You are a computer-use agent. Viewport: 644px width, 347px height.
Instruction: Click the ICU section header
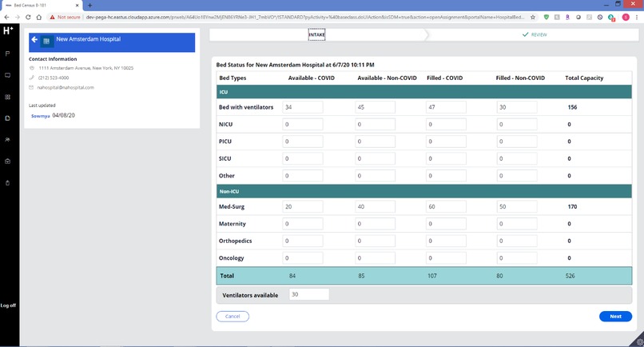pyautogui.click(x=423, y=92)
